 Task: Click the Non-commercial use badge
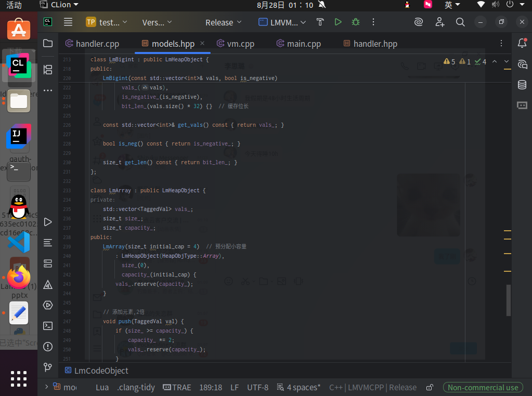click(x=483, y=387)
